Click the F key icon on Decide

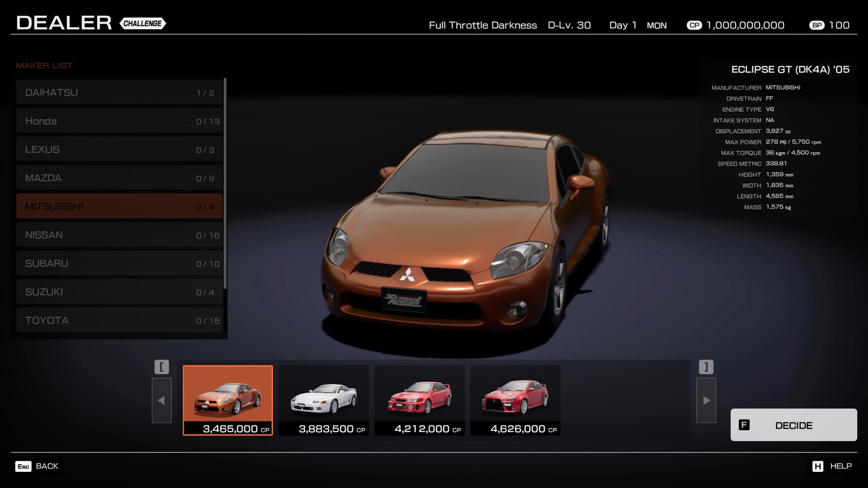click(x=744, y=425)
